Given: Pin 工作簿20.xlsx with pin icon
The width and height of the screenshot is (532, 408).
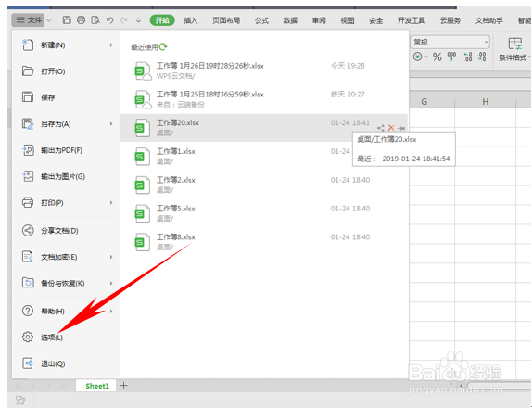Looking at the screenshot, I should [401, 128].
